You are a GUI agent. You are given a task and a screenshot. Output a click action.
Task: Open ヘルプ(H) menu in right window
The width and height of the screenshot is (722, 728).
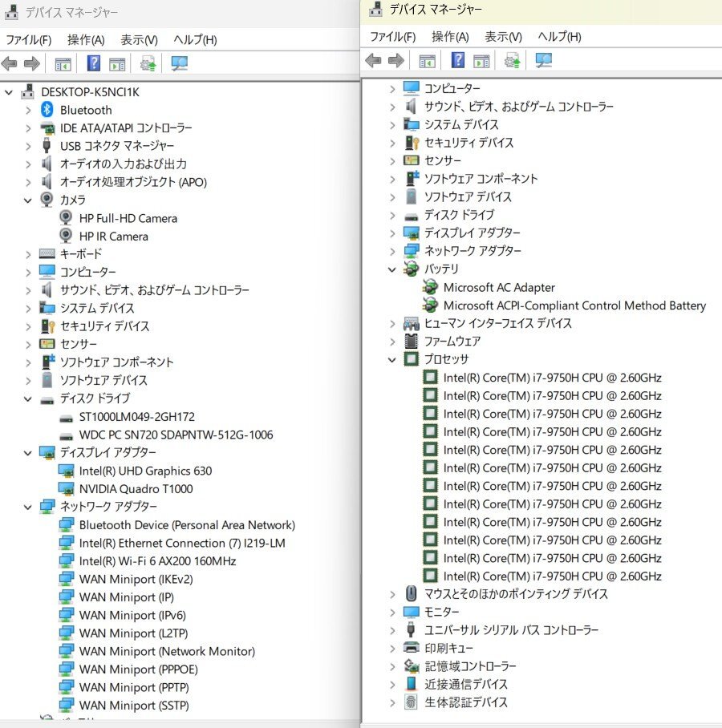coord(559,37)
